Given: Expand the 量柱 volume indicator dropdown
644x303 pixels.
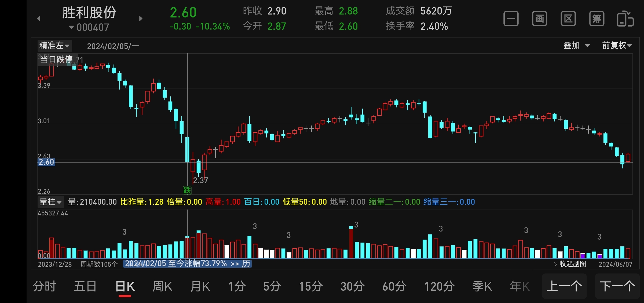Looking at the screenshot, I should [50, 202].
